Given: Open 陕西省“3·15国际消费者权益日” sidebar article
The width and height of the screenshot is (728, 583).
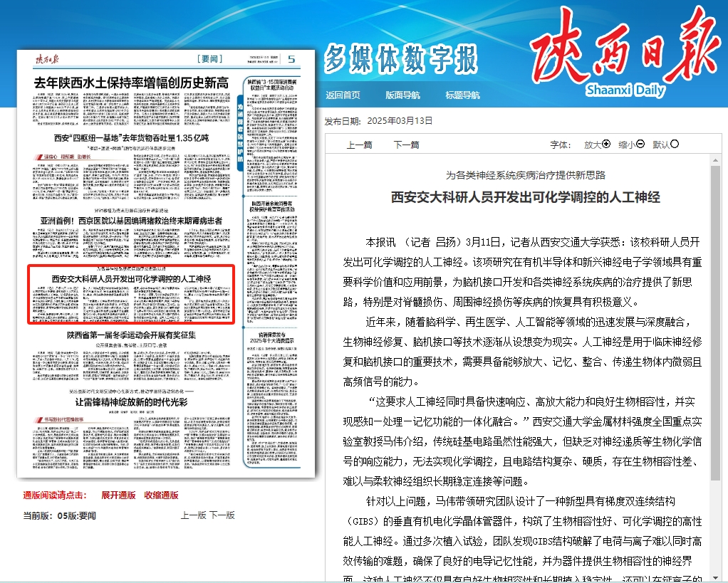Looking at the screenshot, I should tap(273, 84).
